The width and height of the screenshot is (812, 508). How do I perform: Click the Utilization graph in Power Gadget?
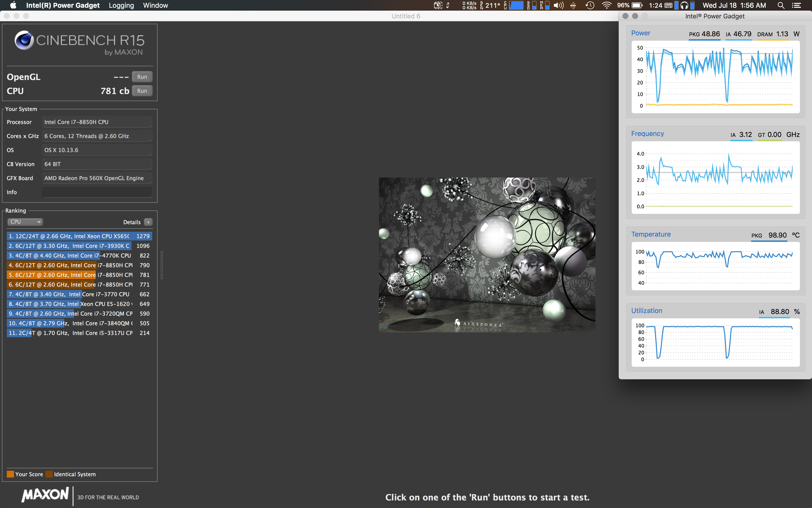(715, 342)
